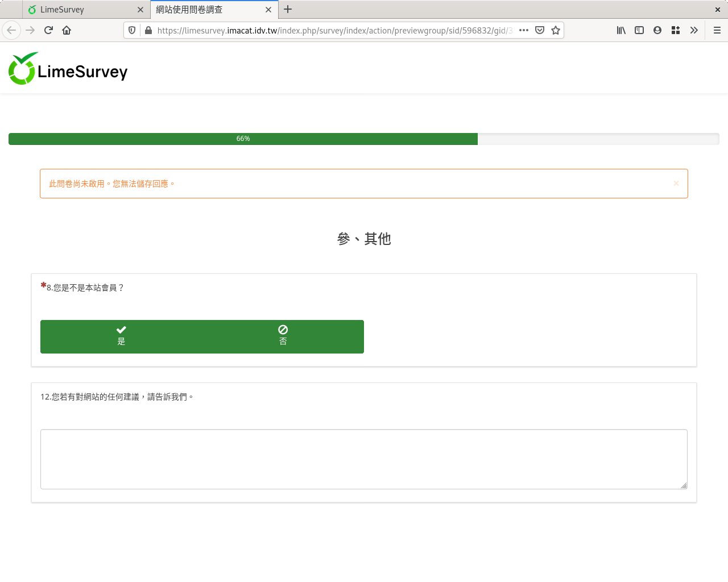
Task: Reload the current page
Action: pyautogui.click(x=48, y=30)
